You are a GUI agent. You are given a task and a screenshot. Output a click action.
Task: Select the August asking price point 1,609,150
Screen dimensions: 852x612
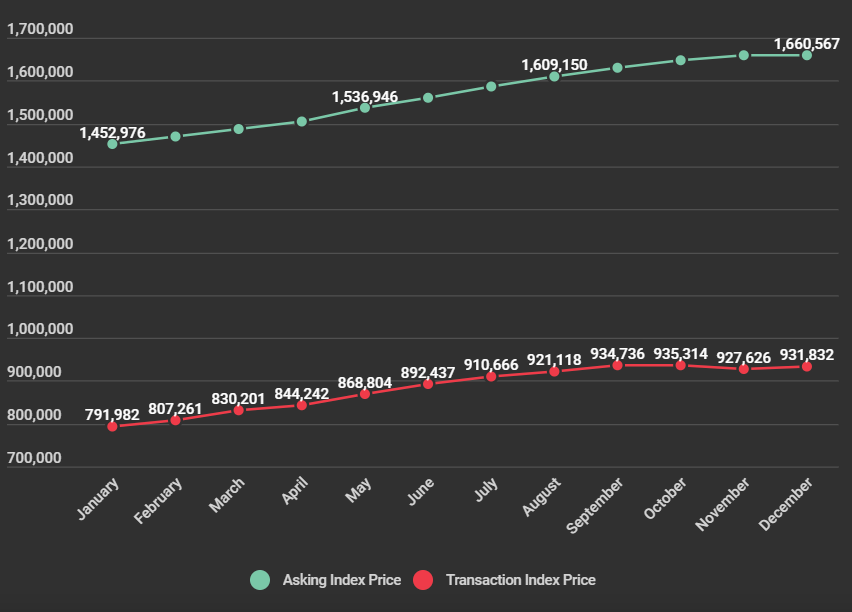(x=554, y=76)
